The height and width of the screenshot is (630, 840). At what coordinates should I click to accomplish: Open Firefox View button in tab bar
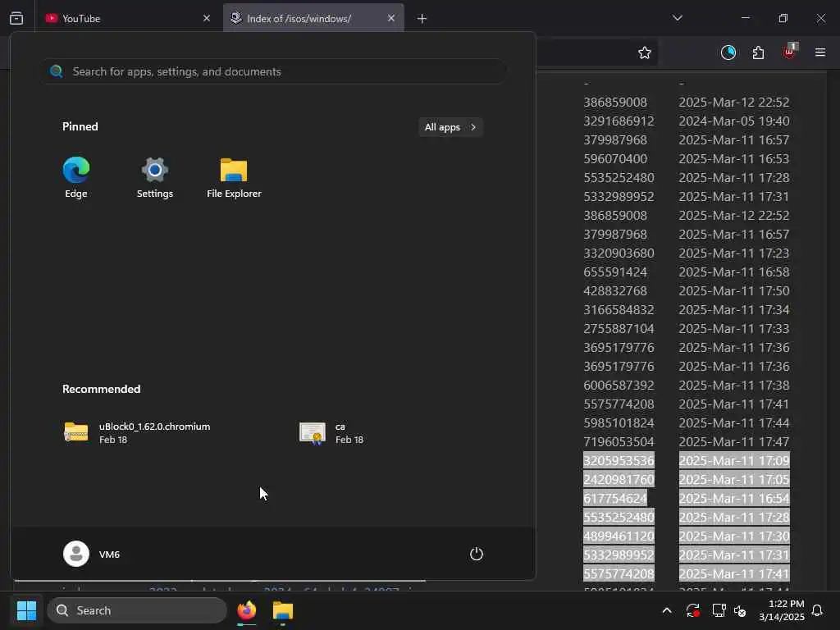(16, 18)
